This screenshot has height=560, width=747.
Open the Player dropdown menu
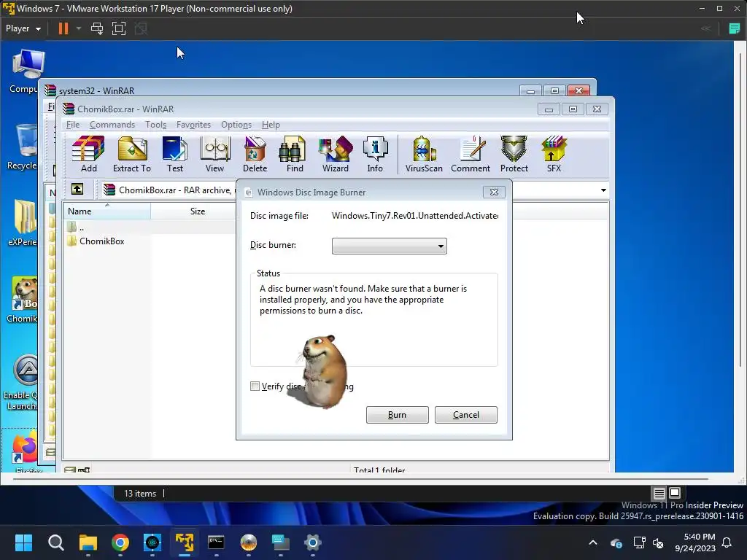pyautogui.click(x=23, y=28)
